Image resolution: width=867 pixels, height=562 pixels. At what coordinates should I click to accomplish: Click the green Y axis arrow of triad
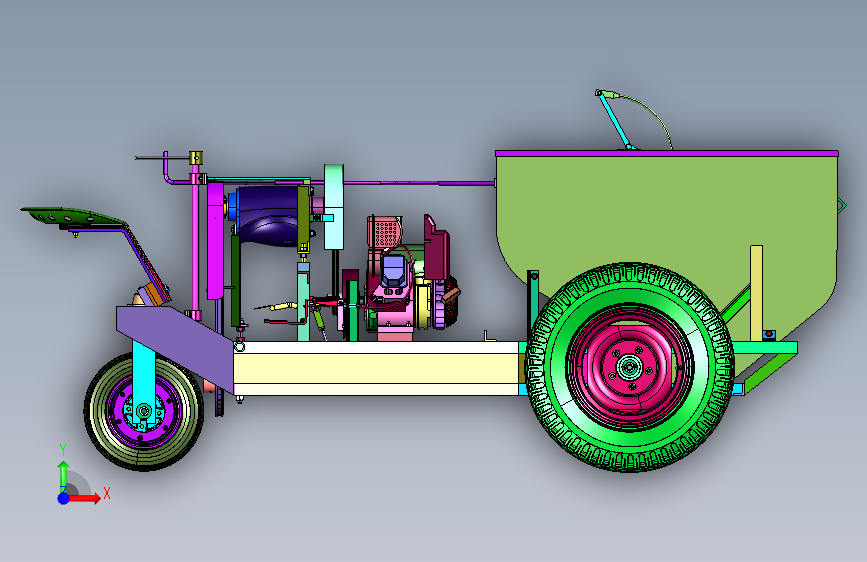click(63, 475)
